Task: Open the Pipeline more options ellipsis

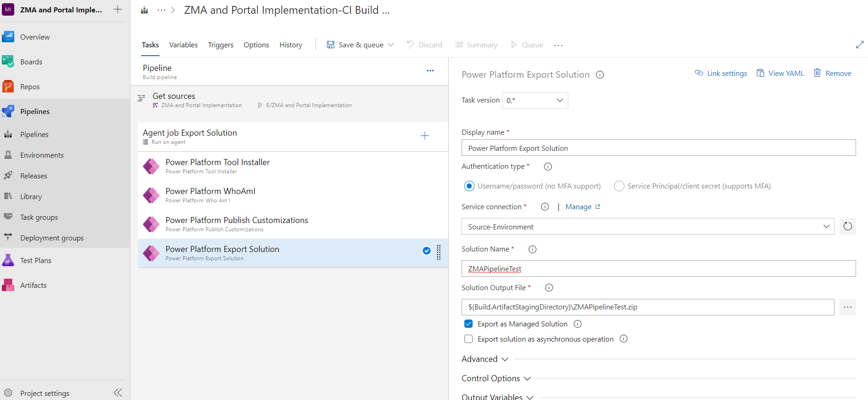Action: (430, 71)
